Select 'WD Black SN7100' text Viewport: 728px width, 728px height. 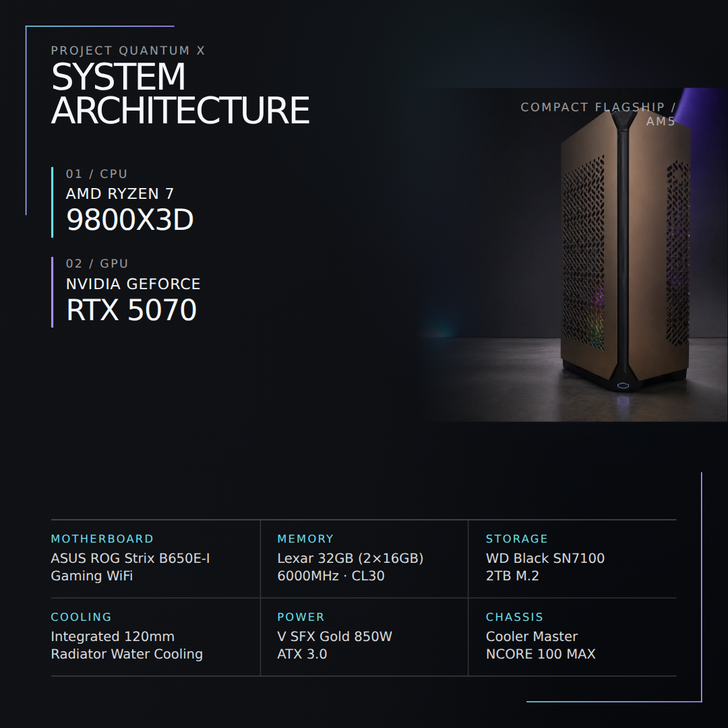click(x=545, y=558)
